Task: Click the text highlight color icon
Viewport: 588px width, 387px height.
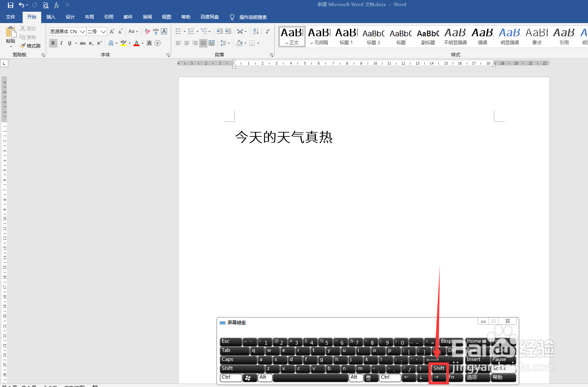Action: point(124,43)
